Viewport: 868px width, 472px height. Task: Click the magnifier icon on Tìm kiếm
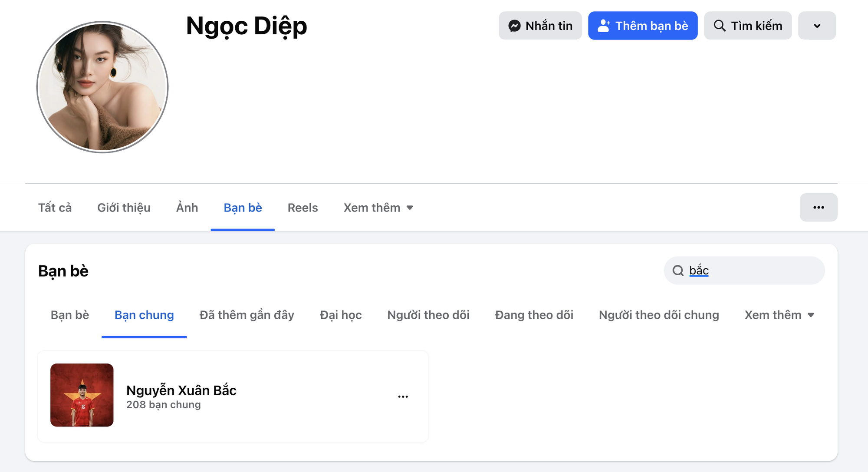pos(719,26)
